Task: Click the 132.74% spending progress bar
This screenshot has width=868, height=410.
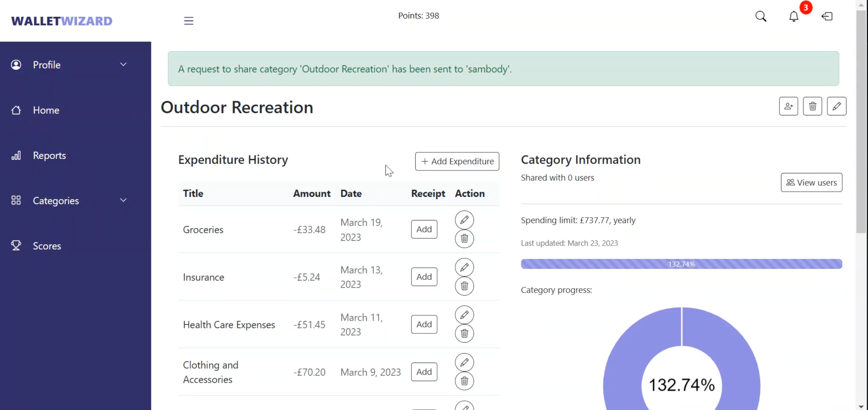Action: coord(681,264)
